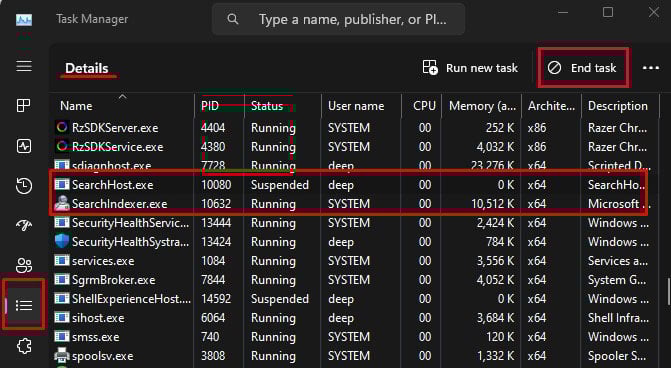
Task: Click the spoolsv.exe printer icon
Action: [x=62, y=355]
